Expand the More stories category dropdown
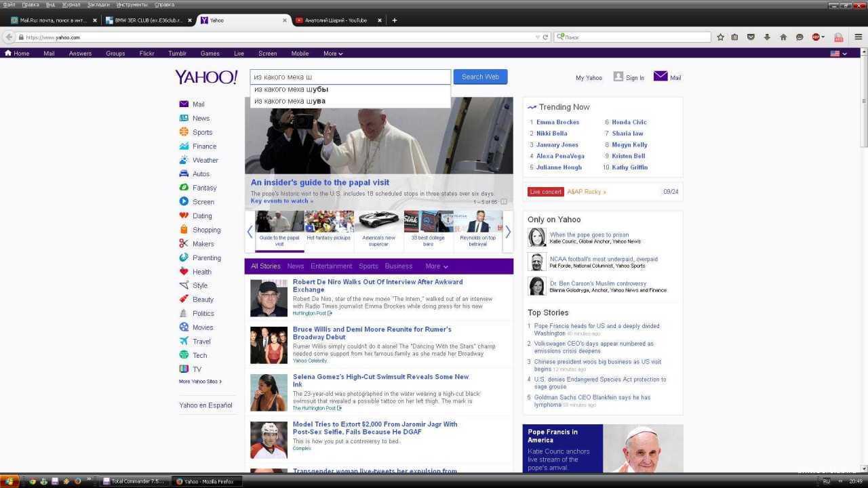The height and width of the screenshot is (488, 868). coord(436,266)
